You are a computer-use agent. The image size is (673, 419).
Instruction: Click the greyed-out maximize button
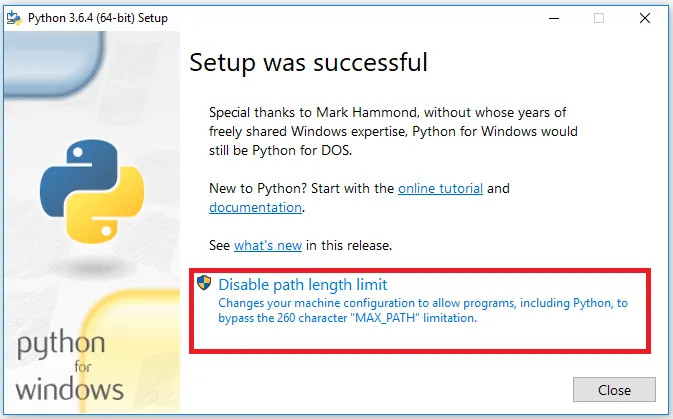pos(599,18)
